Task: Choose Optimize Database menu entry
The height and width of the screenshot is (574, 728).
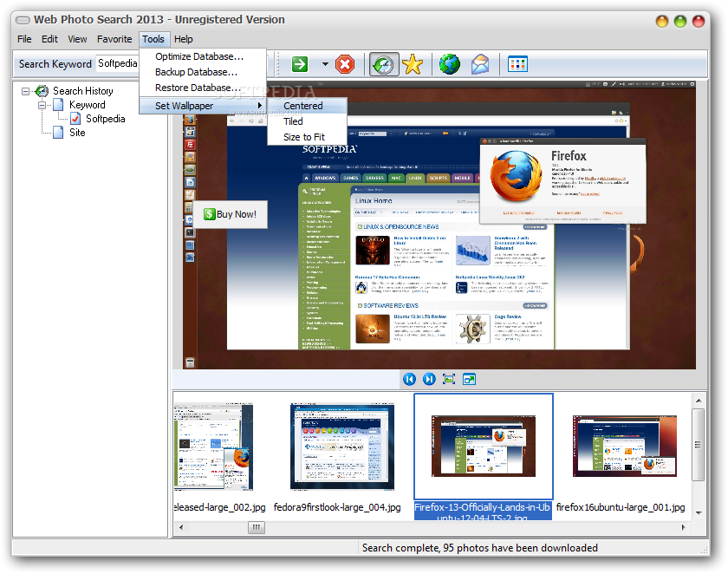Action: click(x=203, y=56)
